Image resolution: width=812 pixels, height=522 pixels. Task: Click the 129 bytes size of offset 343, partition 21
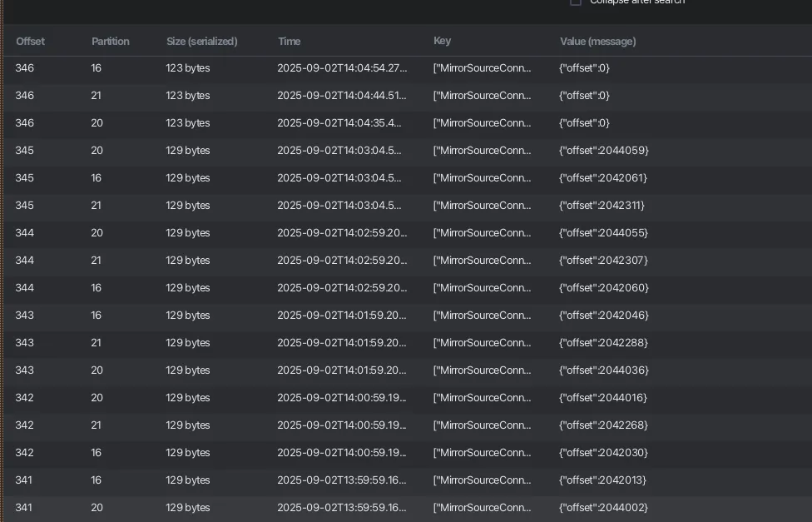tap(188, 343)
